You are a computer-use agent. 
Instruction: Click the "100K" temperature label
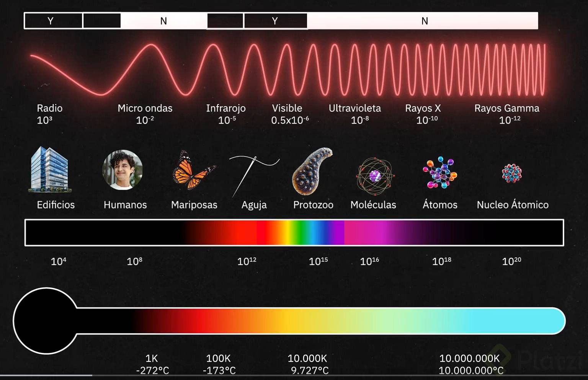point(218,359)
